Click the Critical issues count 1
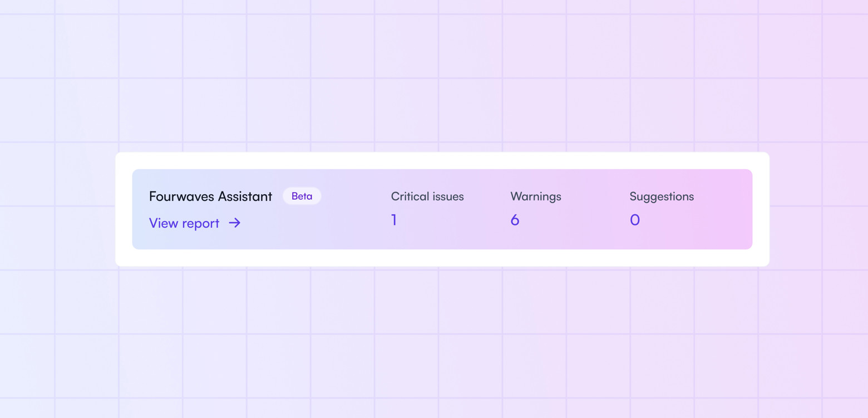This screenshot has height=418, width=868. click(x=394, y=220)
